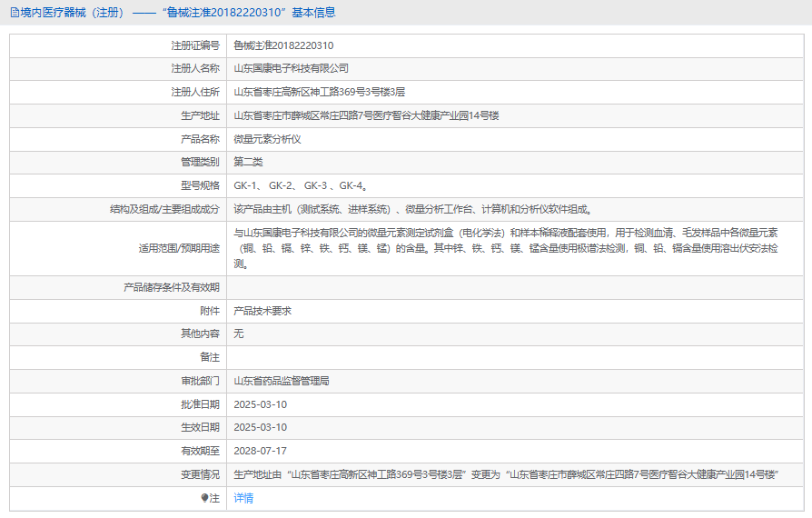Click the label 其他内容
Viewport: 812px width, 518px height.
point(200,334)
